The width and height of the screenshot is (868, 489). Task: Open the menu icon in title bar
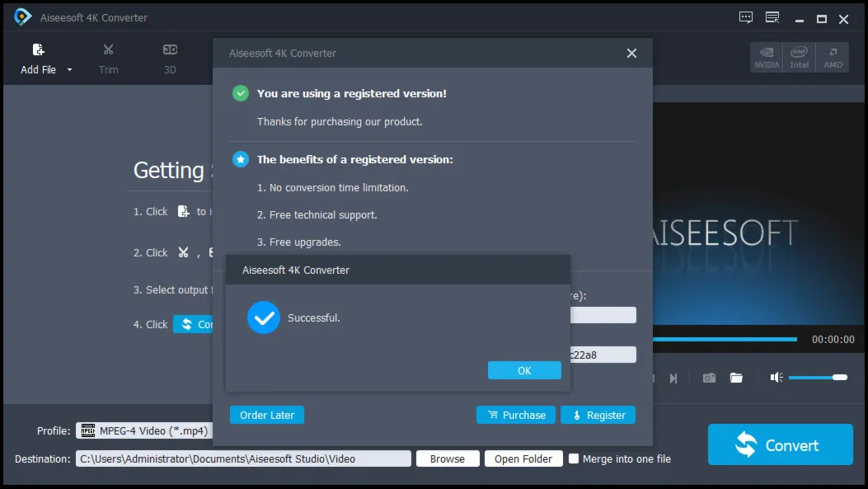coord(772,17)
